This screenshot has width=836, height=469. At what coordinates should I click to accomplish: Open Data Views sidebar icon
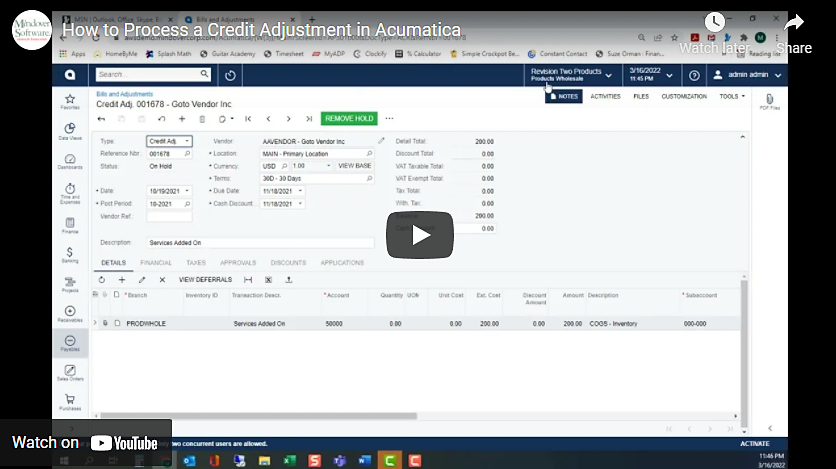click(70, 131)
